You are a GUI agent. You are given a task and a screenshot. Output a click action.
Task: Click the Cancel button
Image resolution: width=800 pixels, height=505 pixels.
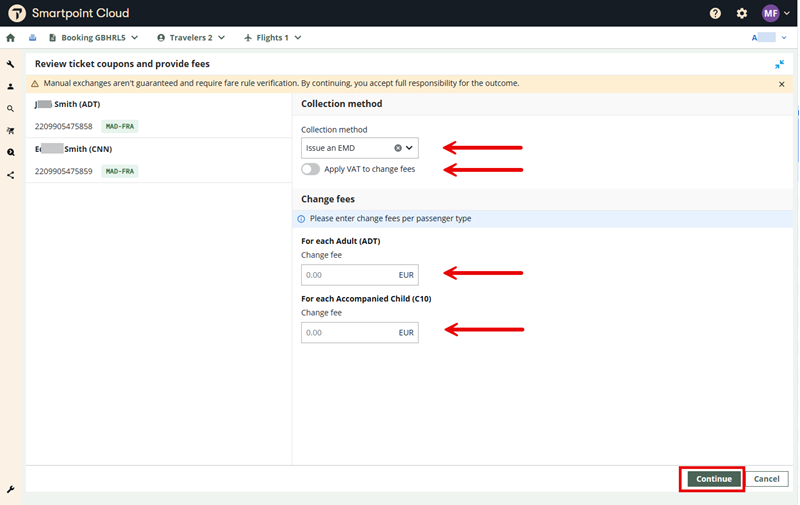[x=766, y=479]
